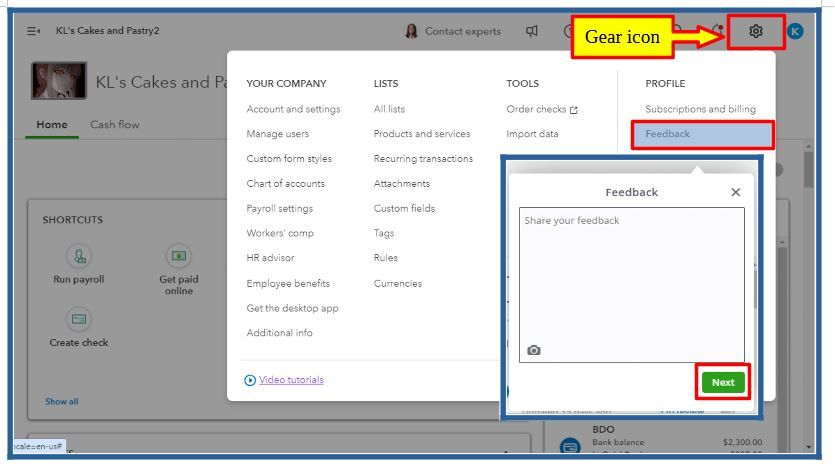This screenshot has height=469, width=835.
Task: Open Products and services
Action: 422,134
